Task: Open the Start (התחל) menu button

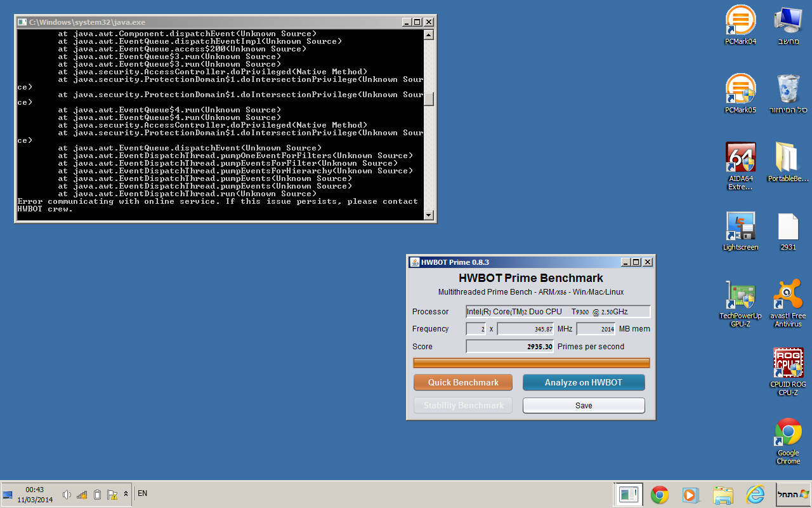Action: coord(794,495)
